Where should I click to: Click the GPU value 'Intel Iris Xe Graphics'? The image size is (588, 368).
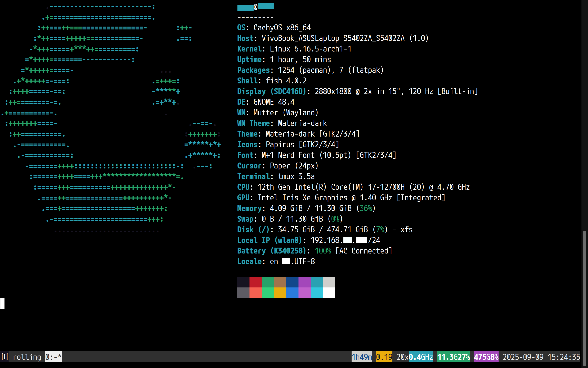click(x=303, y=198)
